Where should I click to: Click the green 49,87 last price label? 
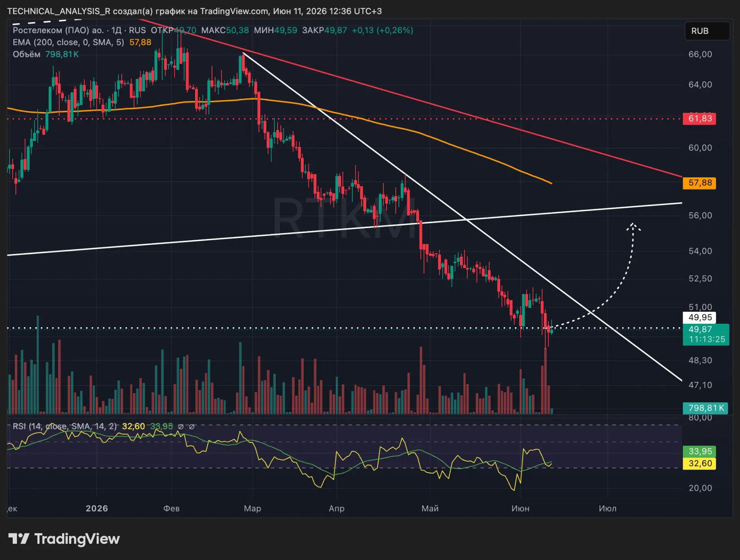[706, 334]
